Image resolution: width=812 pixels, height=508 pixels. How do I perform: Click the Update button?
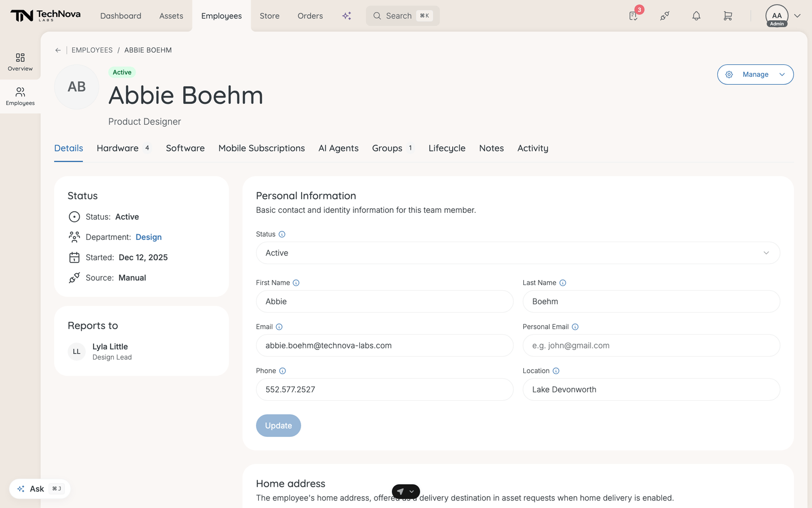(279, 426)
